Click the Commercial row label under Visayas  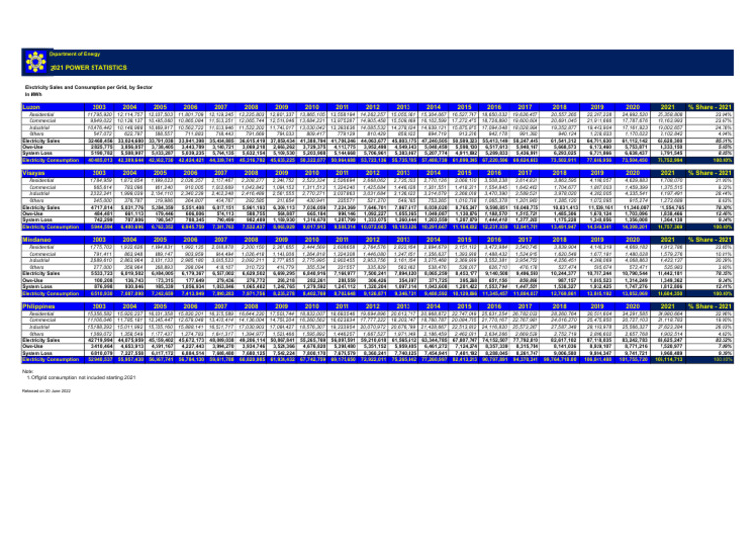tap(42, 187)
